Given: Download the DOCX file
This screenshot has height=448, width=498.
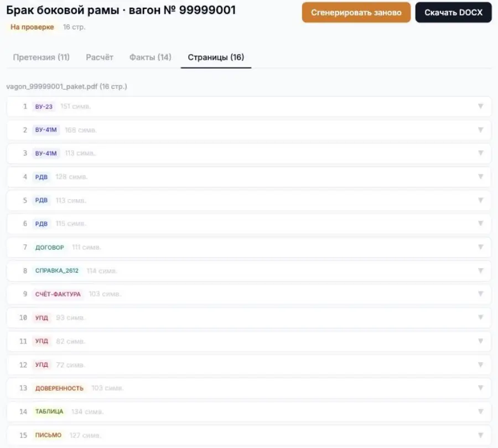Looking at the screenshot, I should (453, 12).
